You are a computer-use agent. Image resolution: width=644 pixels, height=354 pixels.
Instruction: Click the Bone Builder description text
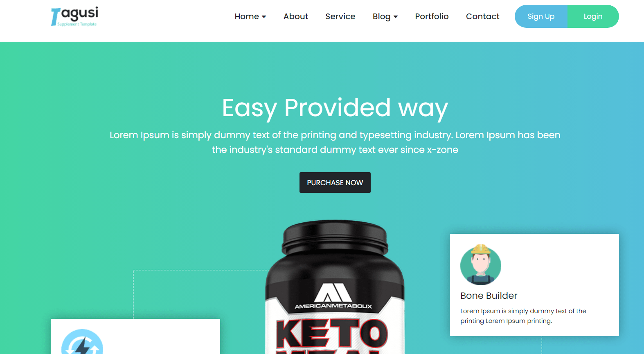point(523,316)
